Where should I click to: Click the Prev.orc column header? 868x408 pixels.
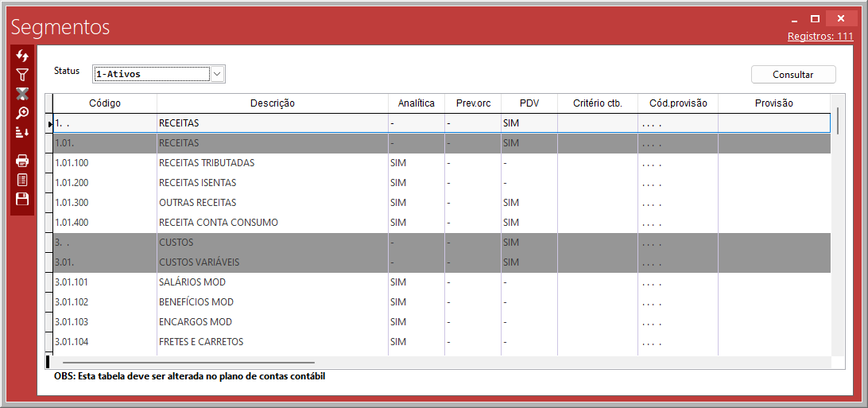point(473,103)
